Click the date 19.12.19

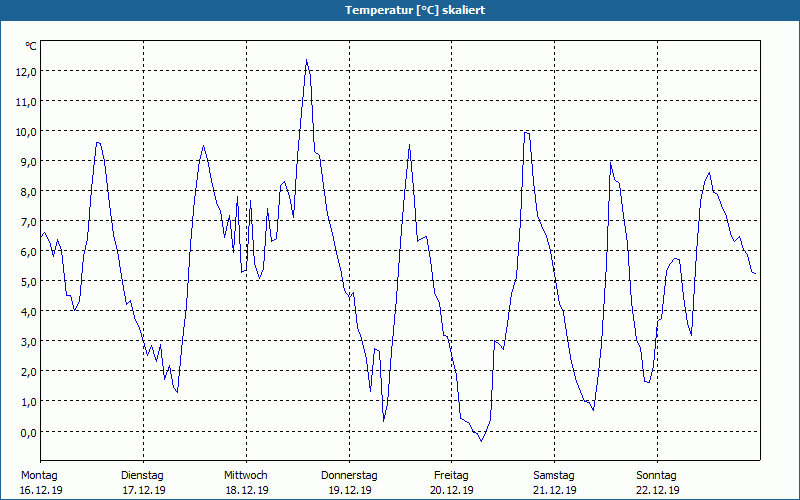350,490
